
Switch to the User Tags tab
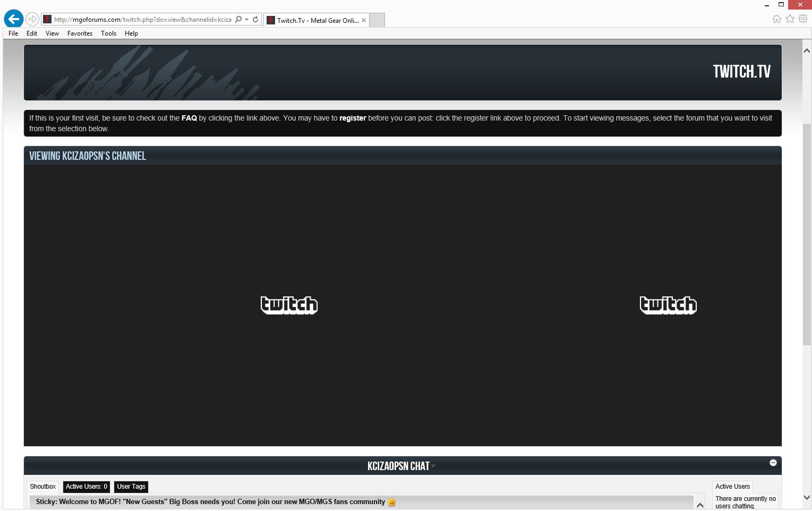tap(131, 487)
